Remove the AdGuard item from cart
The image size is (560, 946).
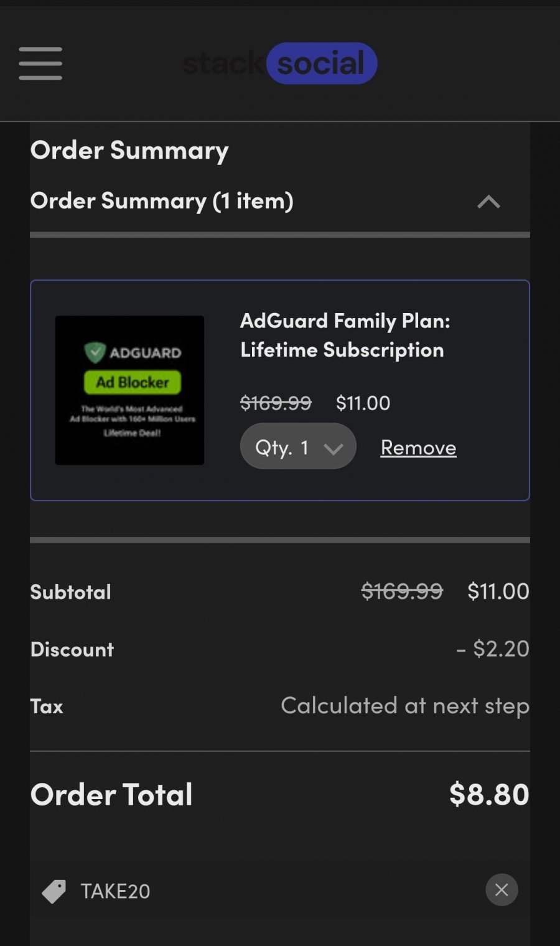418,447
